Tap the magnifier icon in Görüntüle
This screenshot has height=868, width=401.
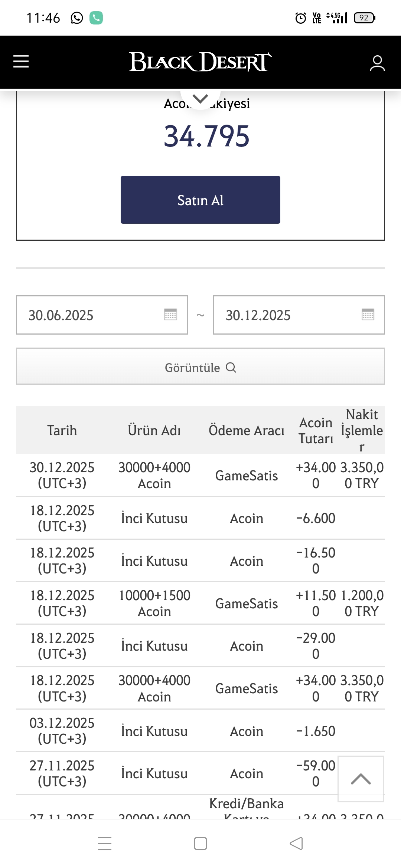click(231, 367)
